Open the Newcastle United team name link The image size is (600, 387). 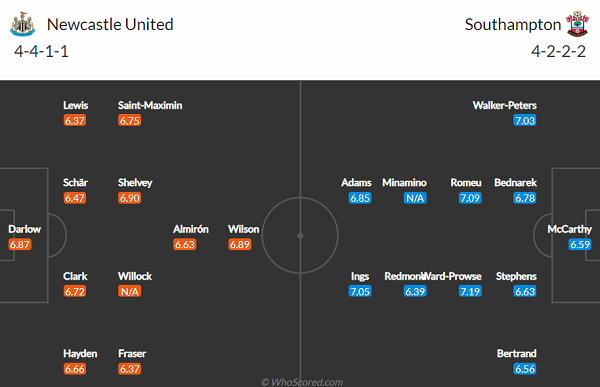click(x=110, y=24)
